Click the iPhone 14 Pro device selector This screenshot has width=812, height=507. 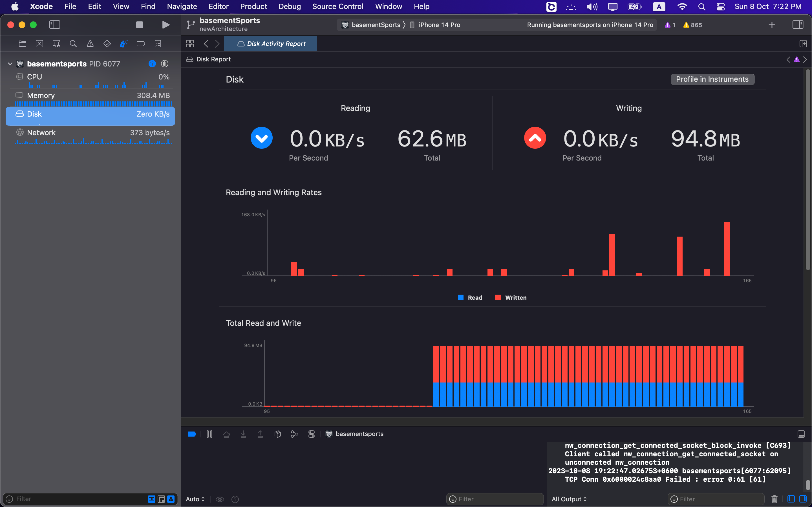point(439,25)
